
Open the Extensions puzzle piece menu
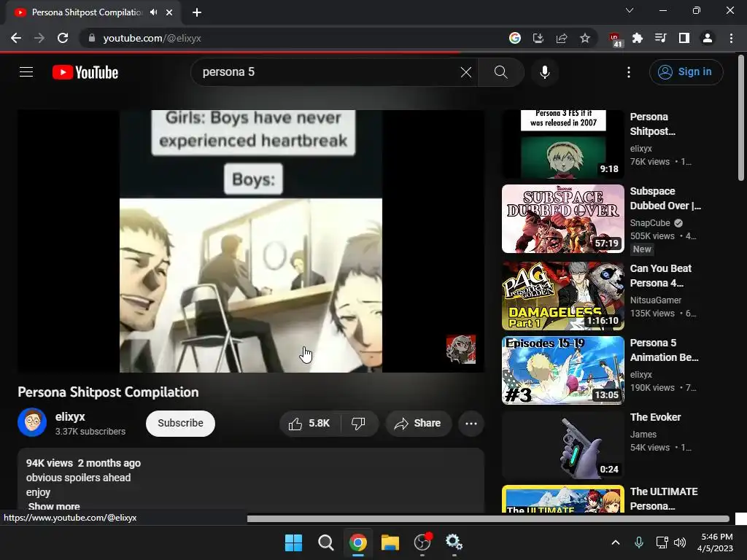pyautogui.click(x=638, y=38)
